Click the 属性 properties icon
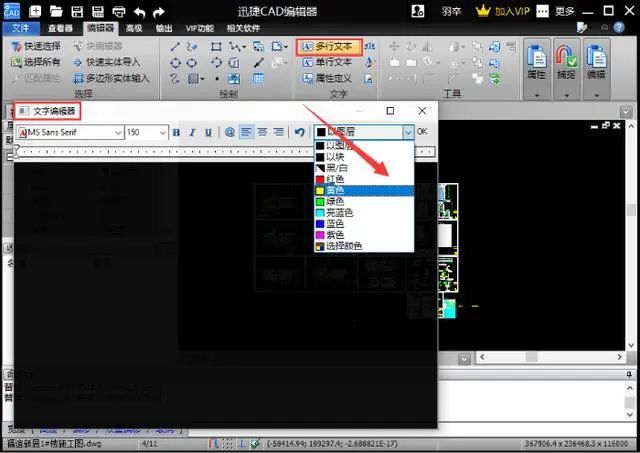 pos(537,60)
